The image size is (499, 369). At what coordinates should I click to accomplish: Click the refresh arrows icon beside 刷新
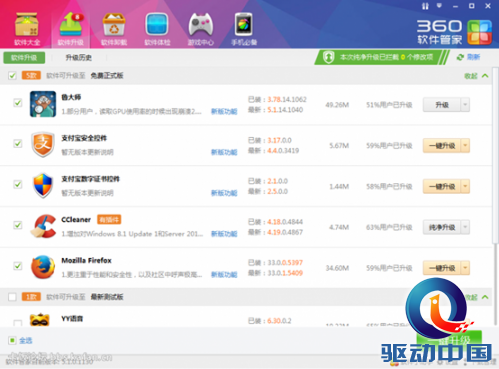pos(460,57)
